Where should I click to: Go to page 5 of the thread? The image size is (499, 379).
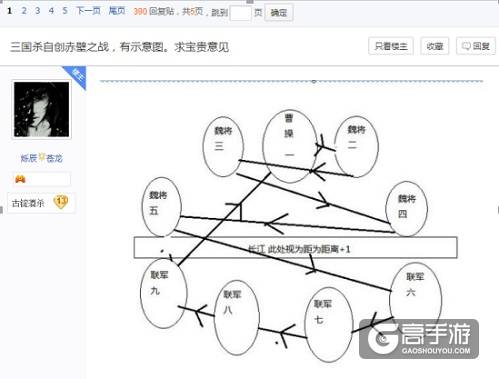(65, 11)
